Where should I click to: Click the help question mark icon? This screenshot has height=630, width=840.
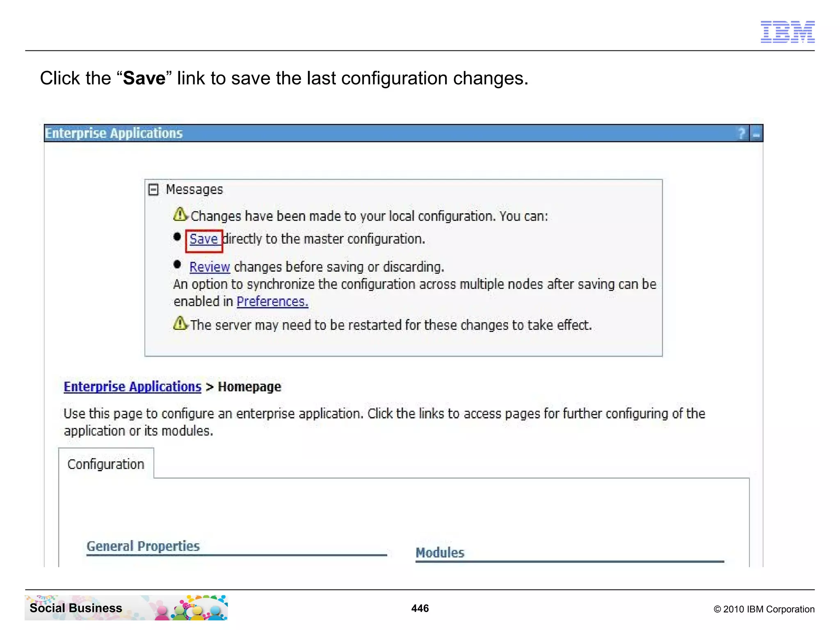click(x=742, y=133)
